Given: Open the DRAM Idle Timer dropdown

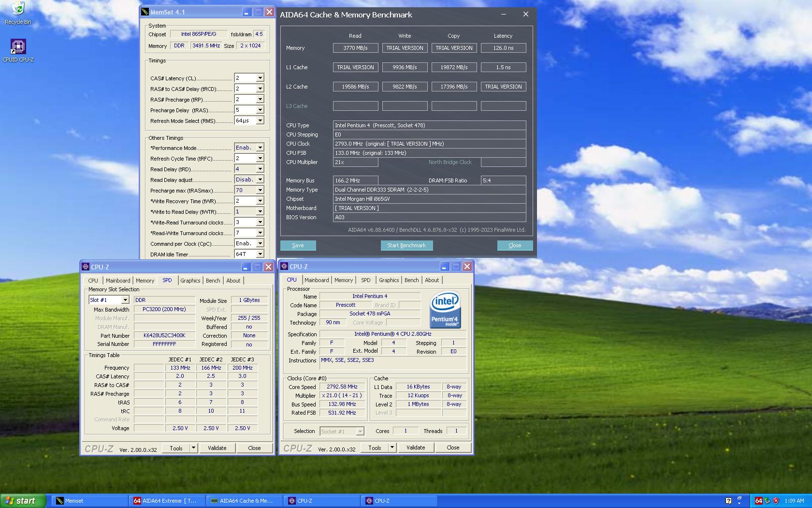Looking at the screenshot, I should click(x=260, y=254).
